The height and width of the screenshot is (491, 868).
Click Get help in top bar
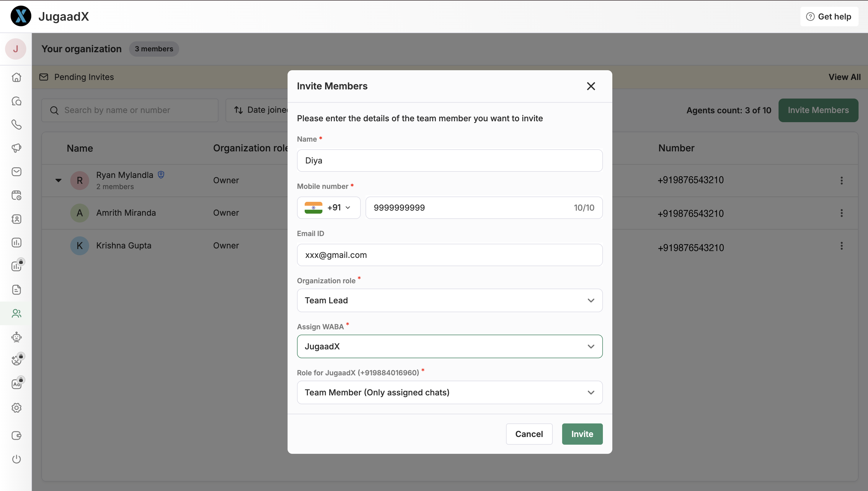829,17
